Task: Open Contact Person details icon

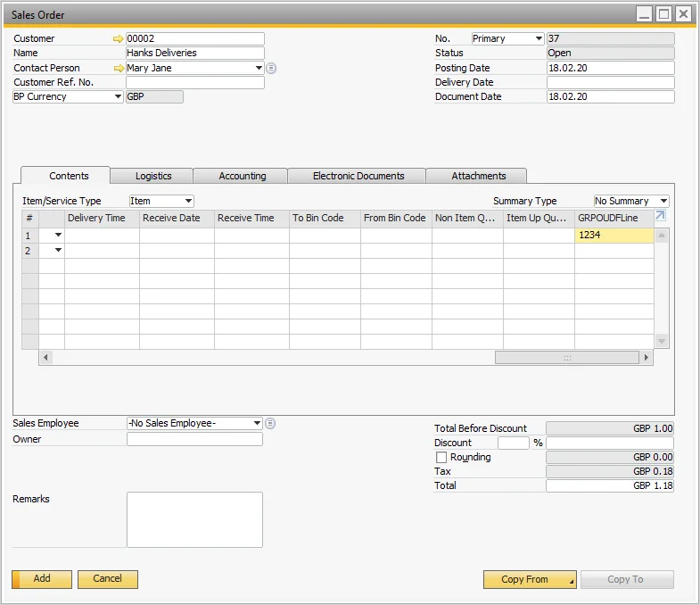Action: coord(272,68)
